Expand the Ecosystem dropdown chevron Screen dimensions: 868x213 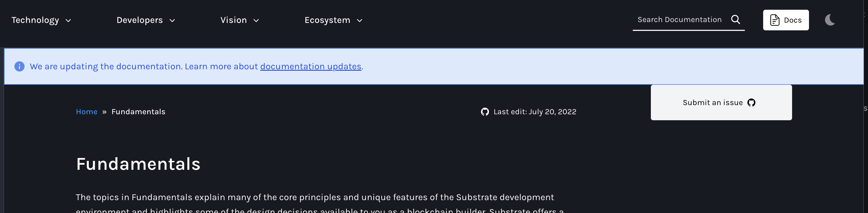click(x=360, y=21)
